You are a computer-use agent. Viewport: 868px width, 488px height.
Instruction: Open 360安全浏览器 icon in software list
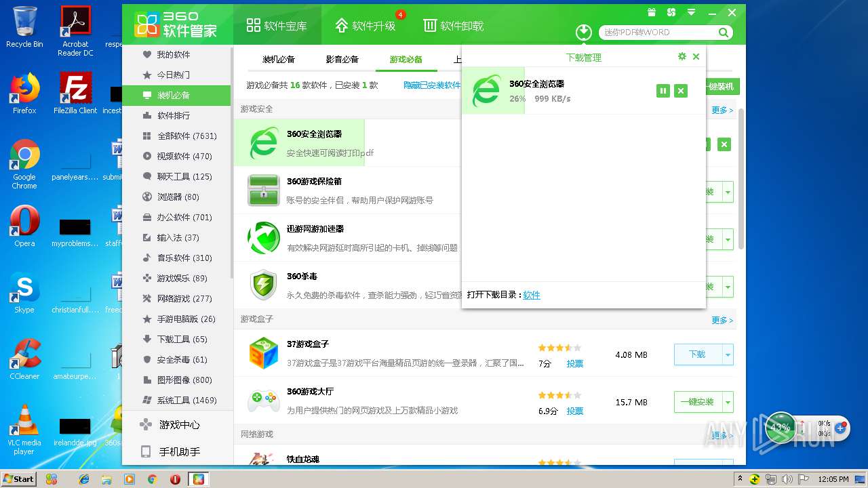(x=264, y=143)
